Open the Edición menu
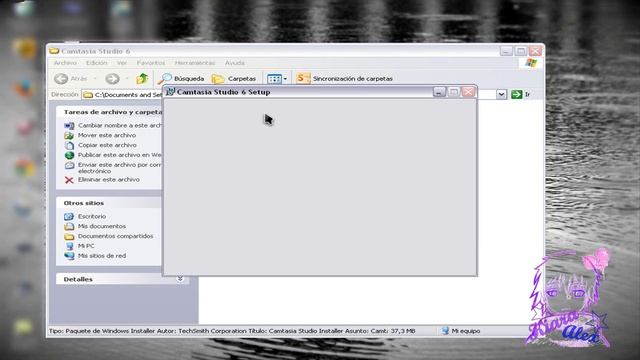 [x=96, y=63]
